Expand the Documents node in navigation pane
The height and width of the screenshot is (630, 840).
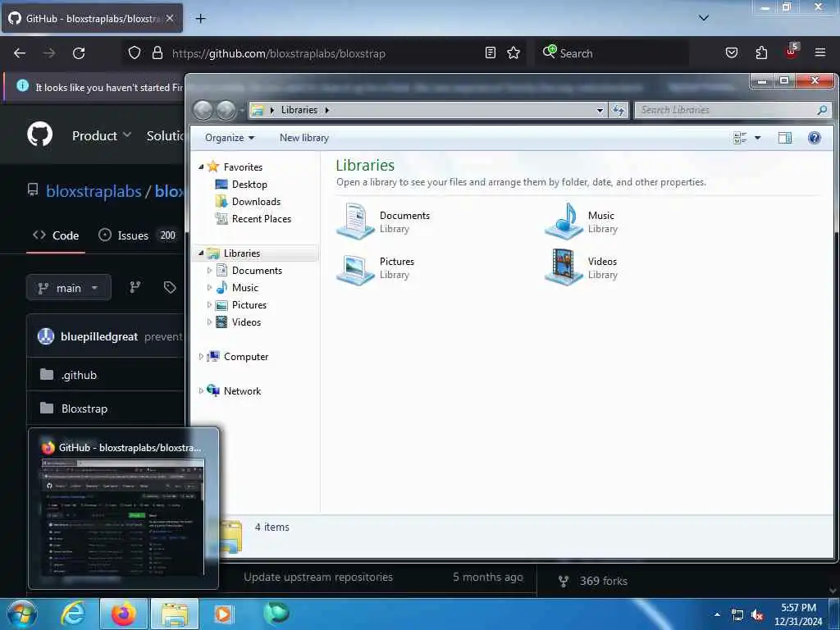click(209, 270)
